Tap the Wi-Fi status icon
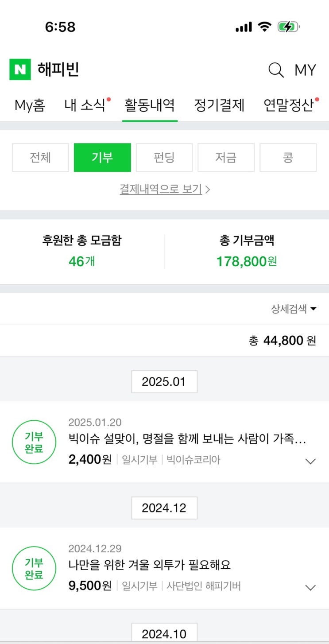This screenshot has height=644, width=329. pyautogui.click(x=265, y=27)
